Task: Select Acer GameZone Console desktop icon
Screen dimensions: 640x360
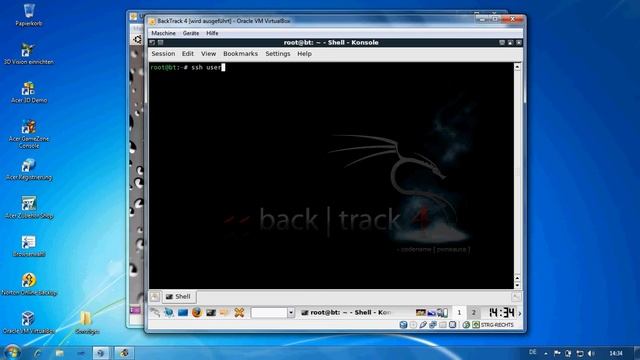Action: point(29,133)
